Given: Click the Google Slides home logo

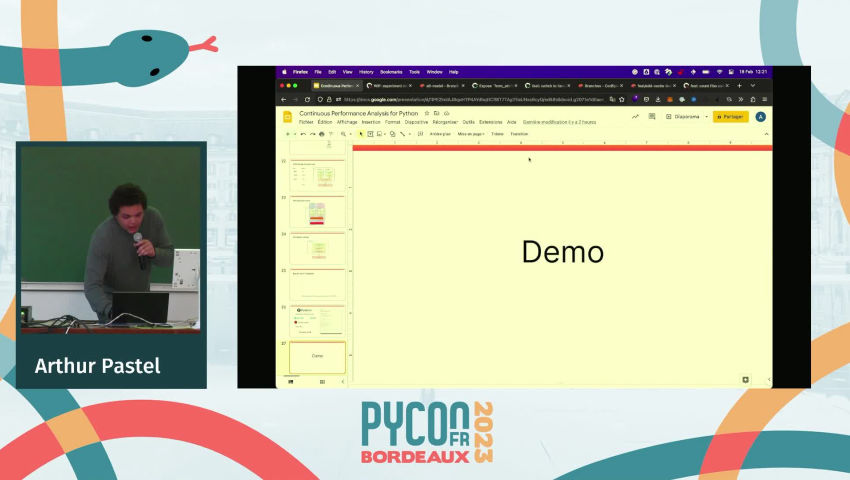Looking at the screenshot, I should tap(288, 117).
